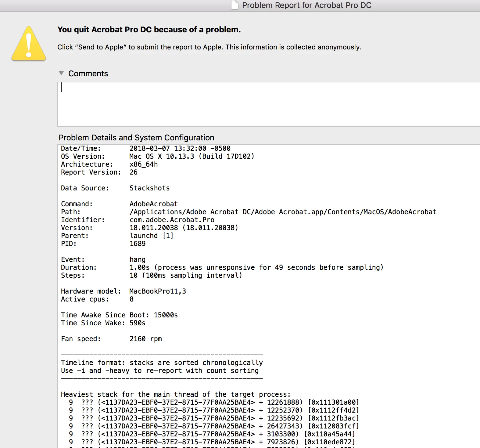Click the 'Time Awake Since Boot: 15000s' line
Viewport: 480px width, 448px height.
pyautogui.click(x=119, y=315)
